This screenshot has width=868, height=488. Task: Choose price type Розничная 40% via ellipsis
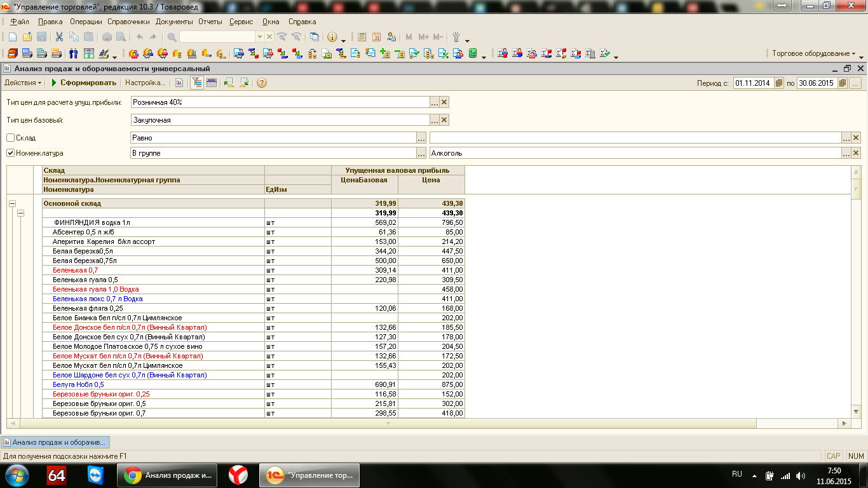435,102
